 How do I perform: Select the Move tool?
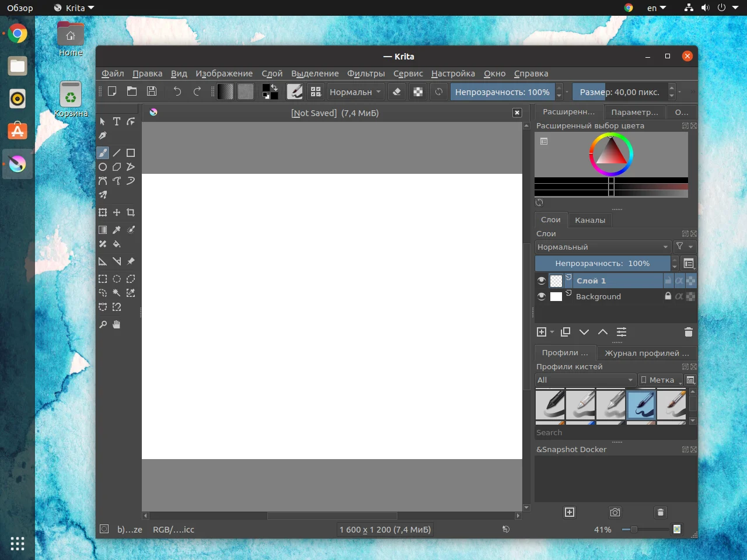coord(117,212)
